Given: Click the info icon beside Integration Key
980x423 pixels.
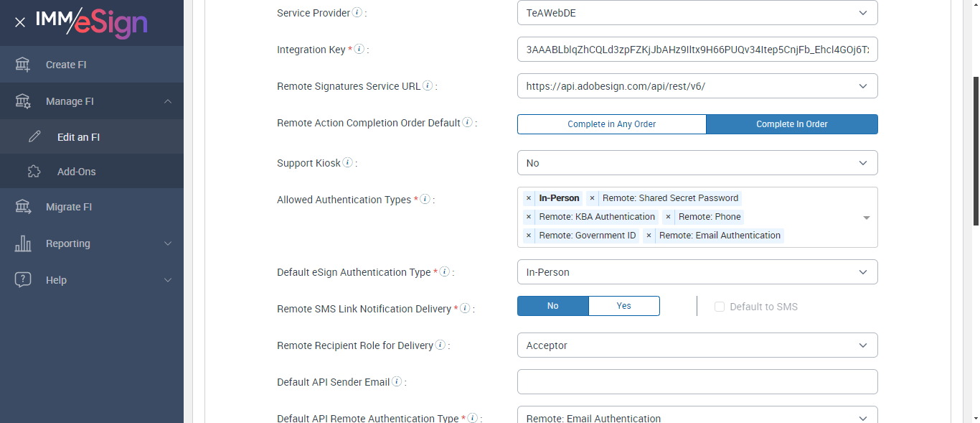Looking at the screenshot, I should coord(359,50).
